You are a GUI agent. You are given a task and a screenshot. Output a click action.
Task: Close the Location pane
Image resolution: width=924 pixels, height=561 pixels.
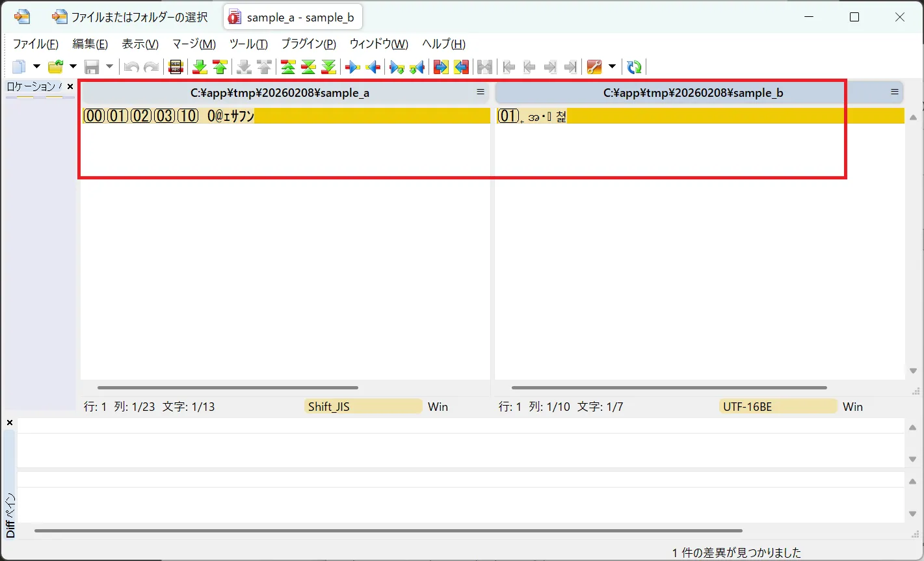point(70,86)
